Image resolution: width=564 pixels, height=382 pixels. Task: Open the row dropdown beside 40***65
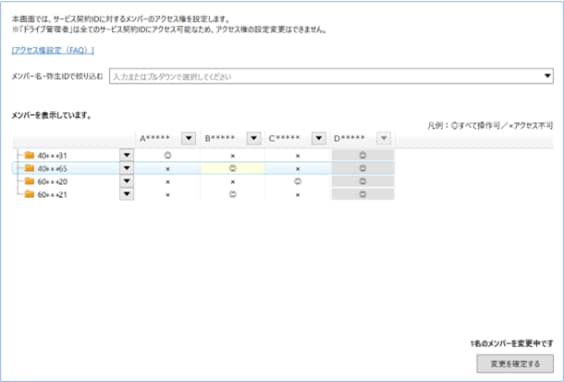pos(127,168)
